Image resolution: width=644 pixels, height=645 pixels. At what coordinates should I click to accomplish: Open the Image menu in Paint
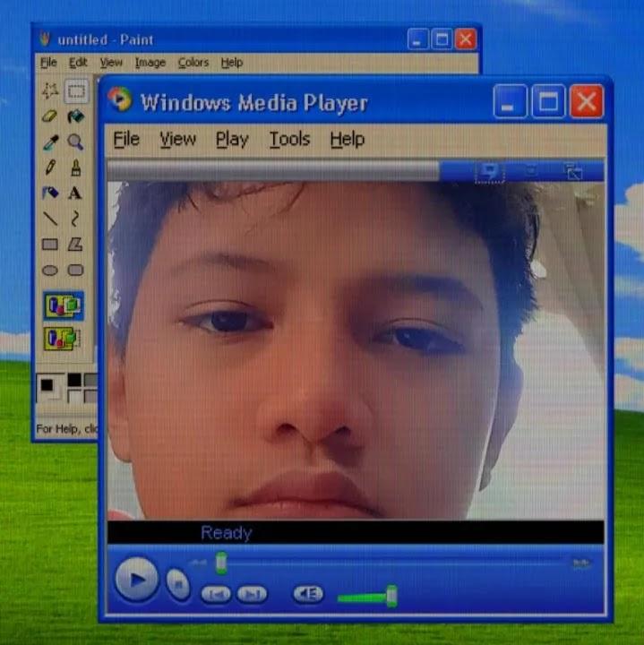(150, 63)
